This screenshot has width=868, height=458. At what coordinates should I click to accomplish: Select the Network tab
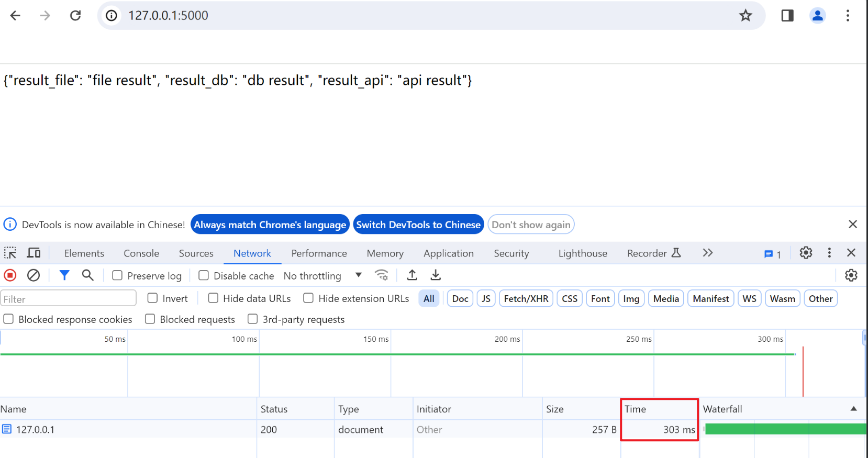[x=252, y=253]
